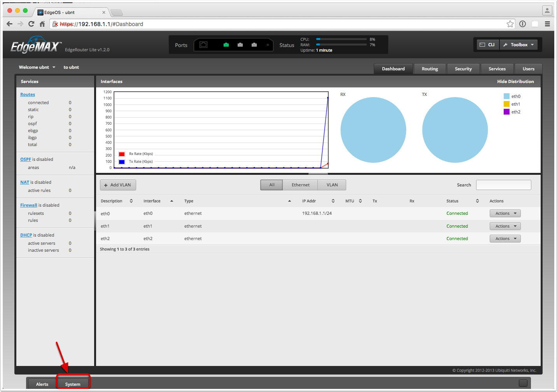Viewport: 557px width, 392px height.
Task: Sort the table by Type column
Action: coord(238,201)
